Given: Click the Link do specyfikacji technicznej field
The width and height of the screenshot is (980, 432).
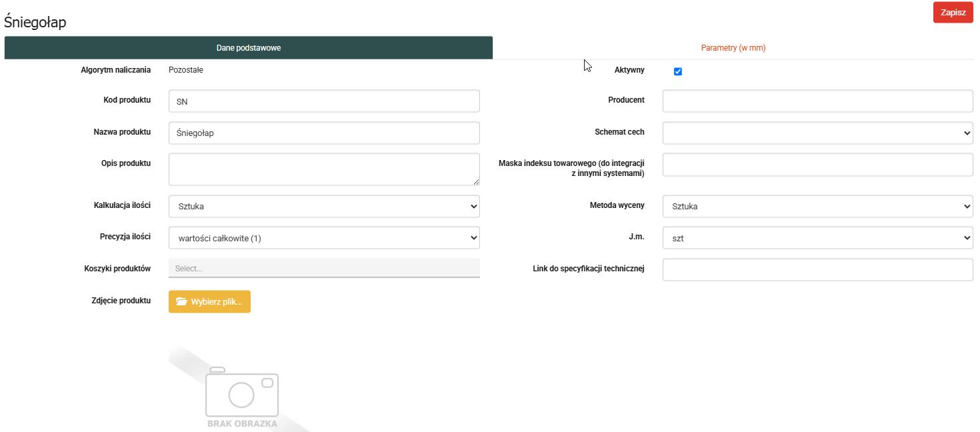Looking at the screenshot, I should pyautogui.click(x=817, y=270).
